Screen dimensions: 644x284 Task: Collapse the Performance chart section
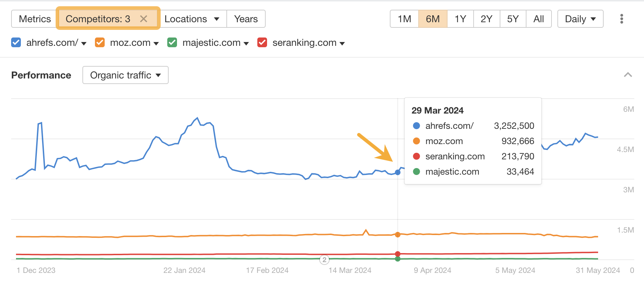click(x=628, y=75)
